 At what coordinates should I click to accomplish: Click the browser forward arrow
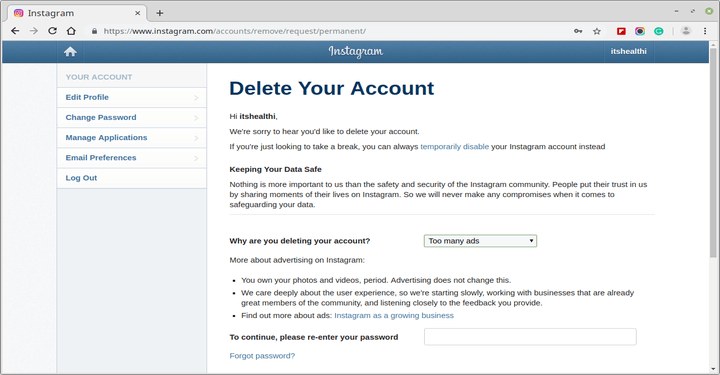coord(34,31)
